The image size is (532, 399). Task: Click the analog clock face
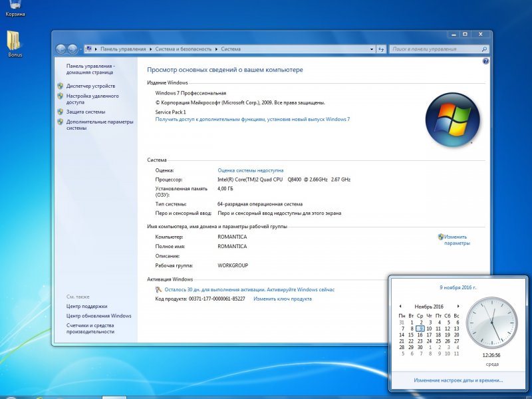click(x=492, y=323)
